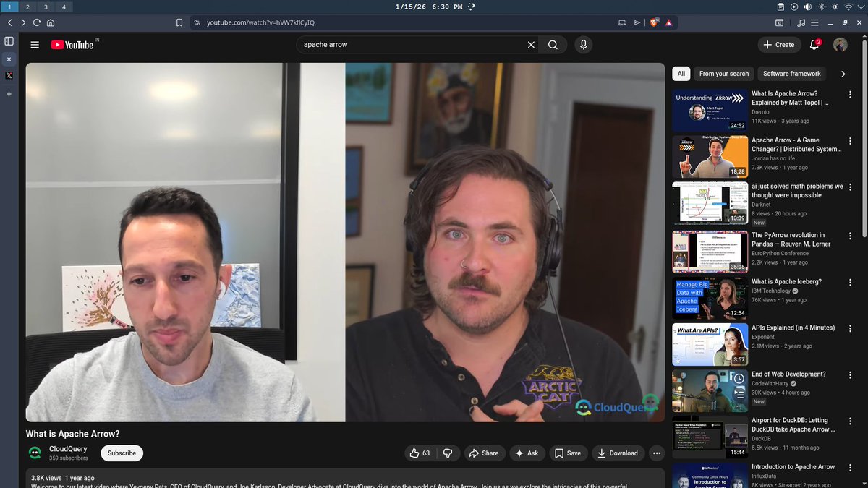
Task: Open What Is Apache Arrow Dremio thumbnail
Action: point(710,110)
